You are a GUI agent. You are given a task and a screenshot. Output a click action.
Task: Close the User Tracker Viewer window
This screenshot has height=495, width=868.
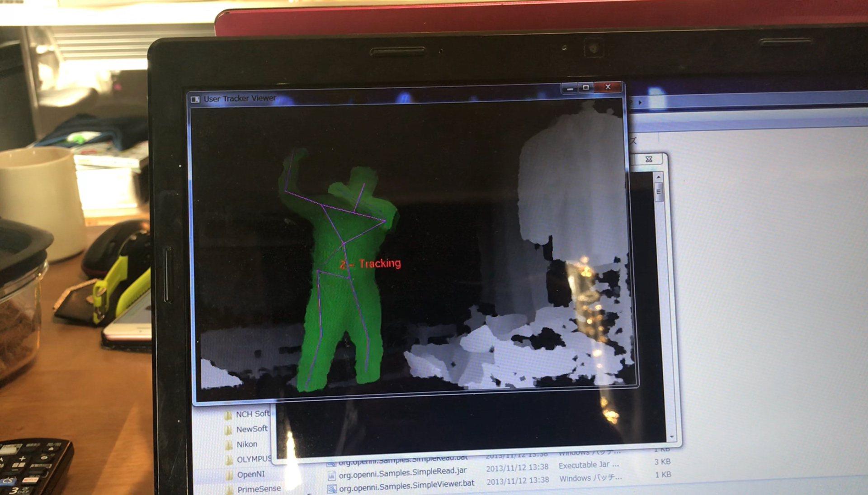point(608,87)
